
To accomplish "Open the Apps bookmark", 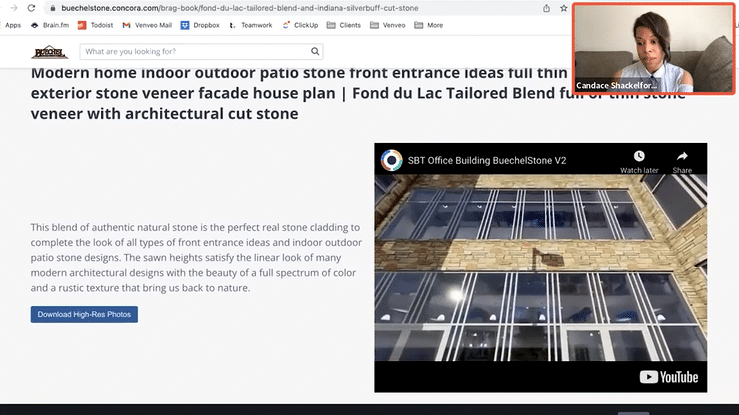I will point(13,25).
